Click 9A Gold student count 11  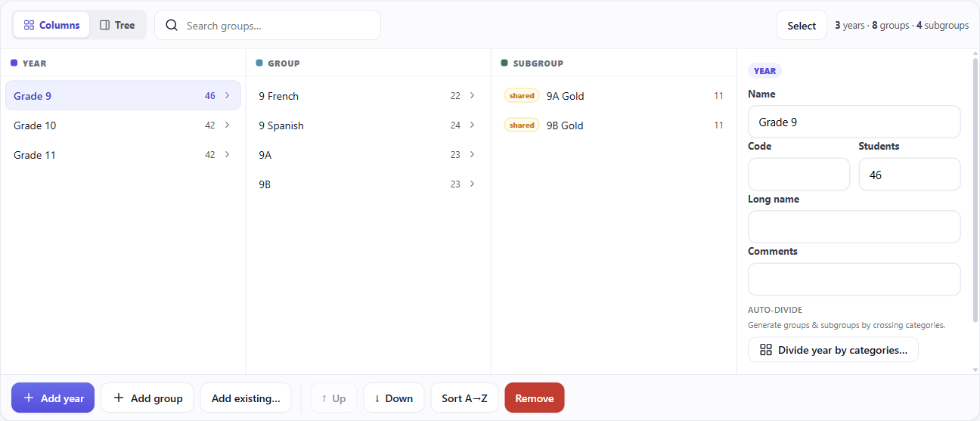[718, 96]
